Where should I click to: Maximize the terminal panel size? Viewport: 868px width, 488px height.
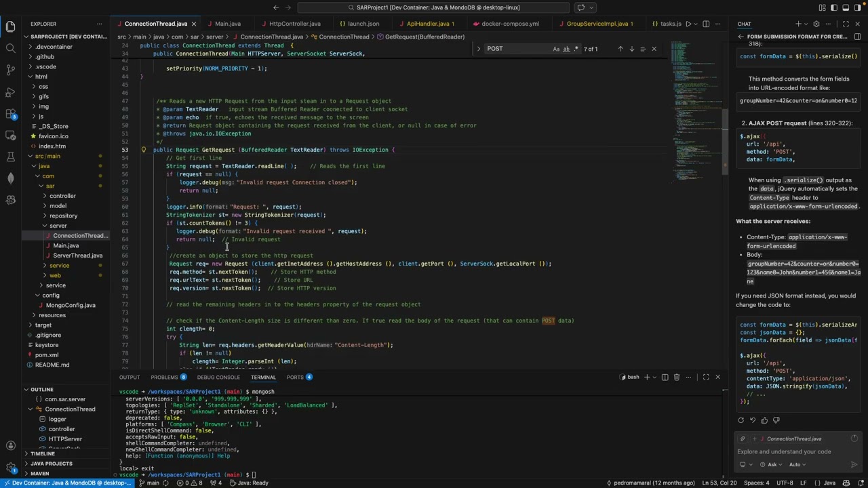[x=706, y=377]
